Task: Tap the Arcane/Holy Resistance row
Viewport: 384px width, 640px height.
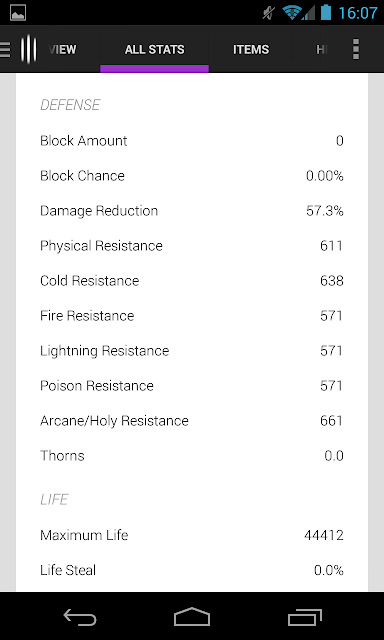Action: (192, 421)
